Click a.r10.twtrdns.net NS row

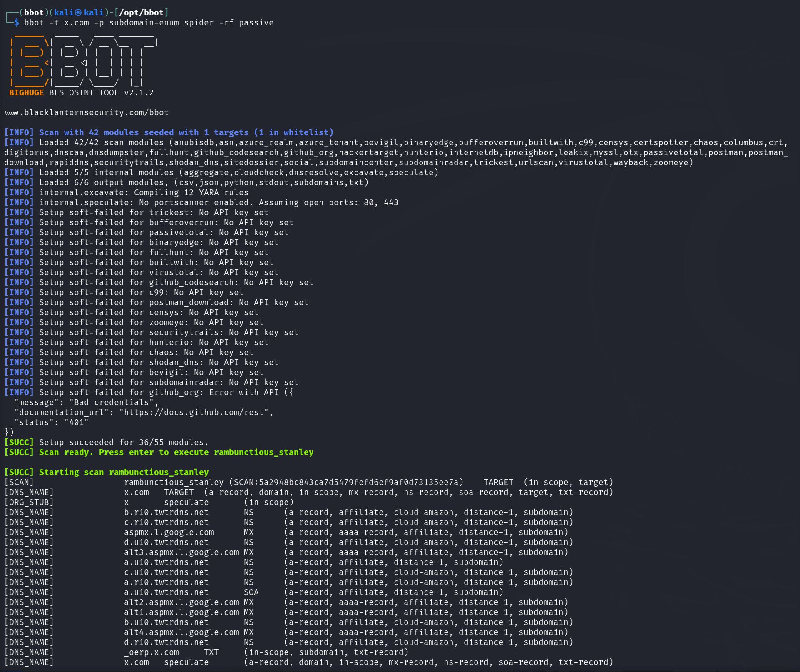[x=289, y=582]
